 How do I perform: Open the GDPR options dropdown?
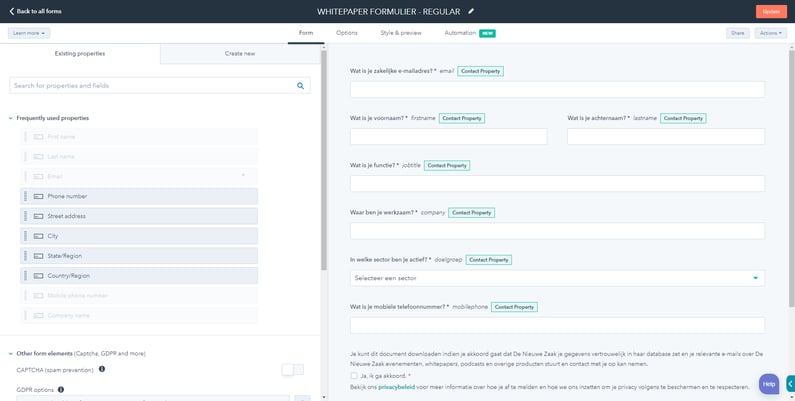[153, 398]
